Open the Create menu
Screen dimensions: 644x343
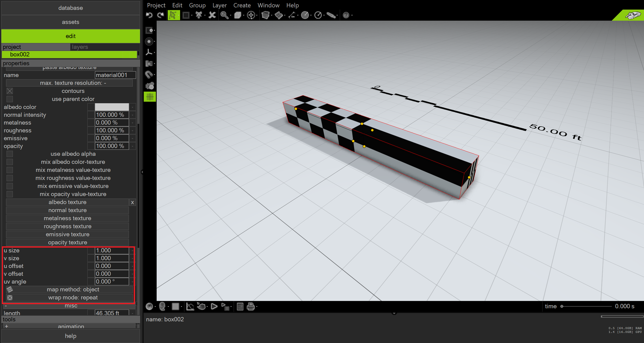tap(242, 5)
